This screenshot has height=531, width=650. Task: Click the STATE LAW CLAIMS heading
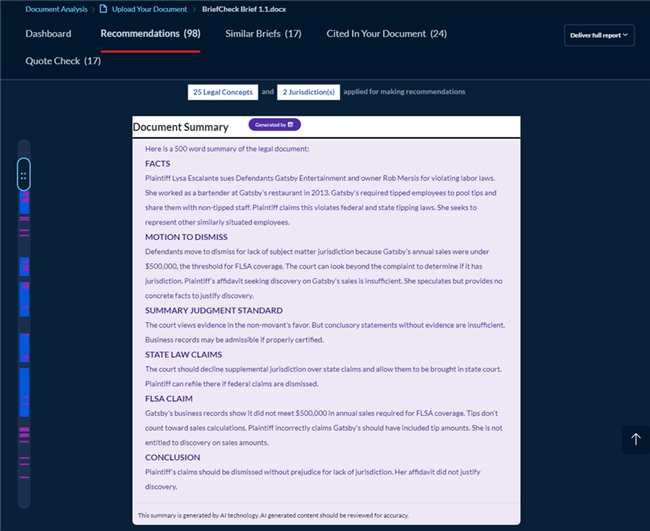point(183,354)
